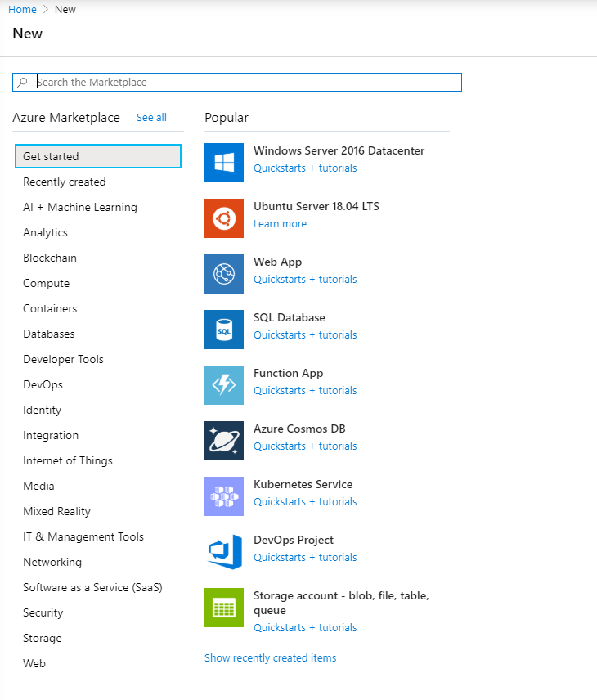Open Quickstarts + tutorials under Function App

click(x=305, y=391)
